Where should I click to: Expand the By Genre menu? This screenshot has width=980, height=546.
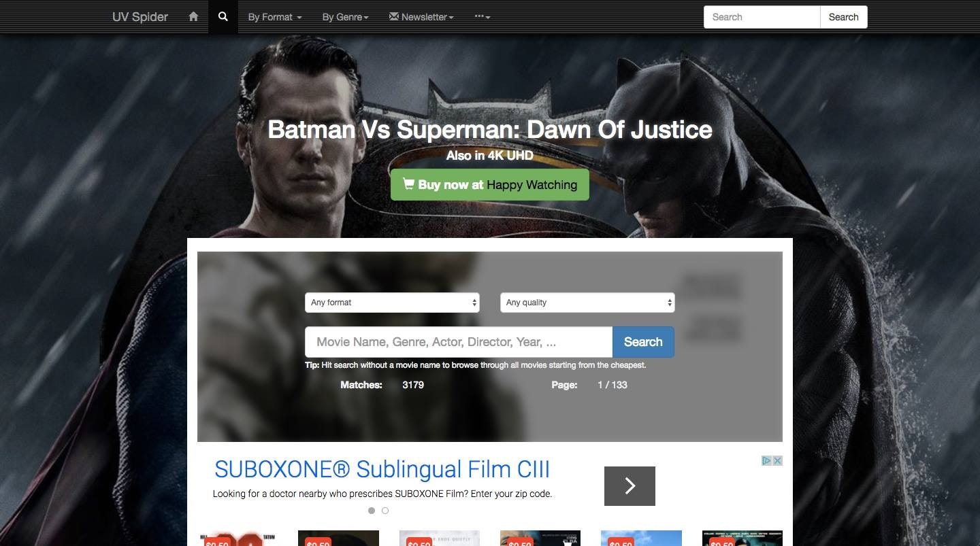pos(346,17)
